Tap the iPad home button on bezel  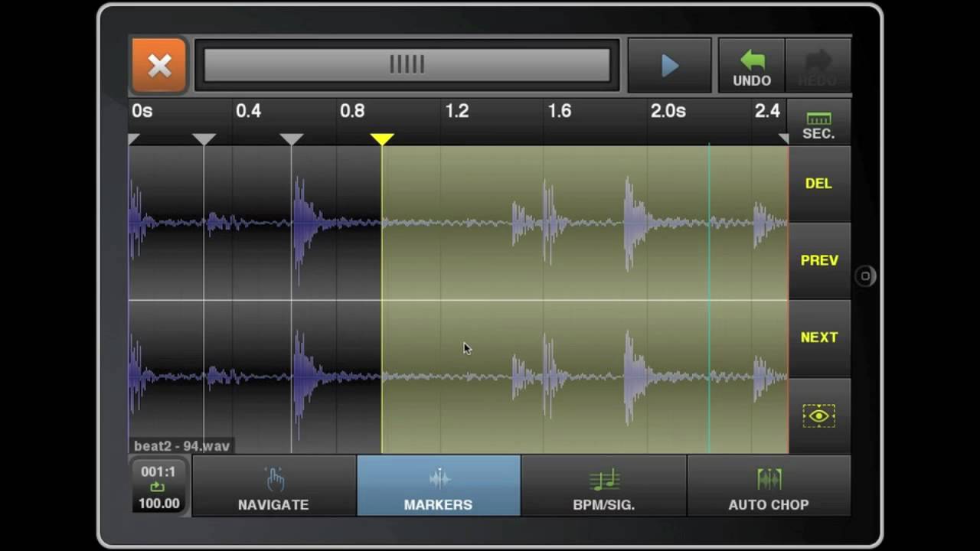(x=865, y=276)
